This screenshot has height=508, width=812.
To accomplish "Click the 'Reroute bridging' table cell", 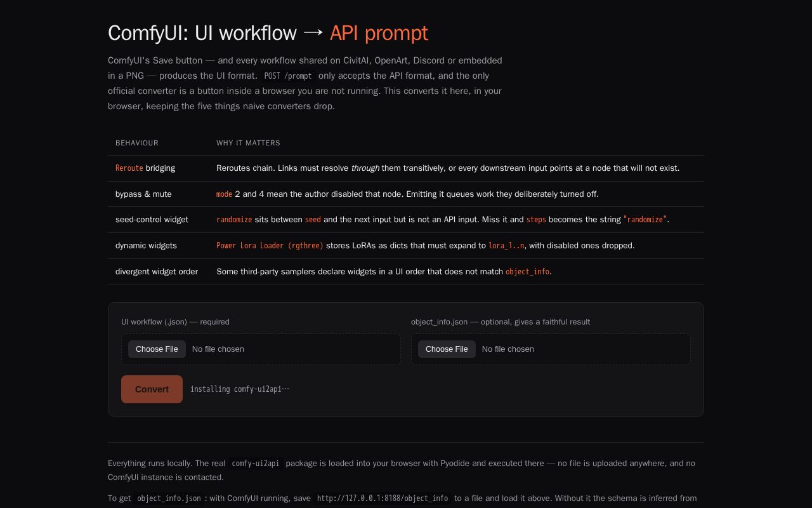I will pyautogui.click(x=158, y=168).
